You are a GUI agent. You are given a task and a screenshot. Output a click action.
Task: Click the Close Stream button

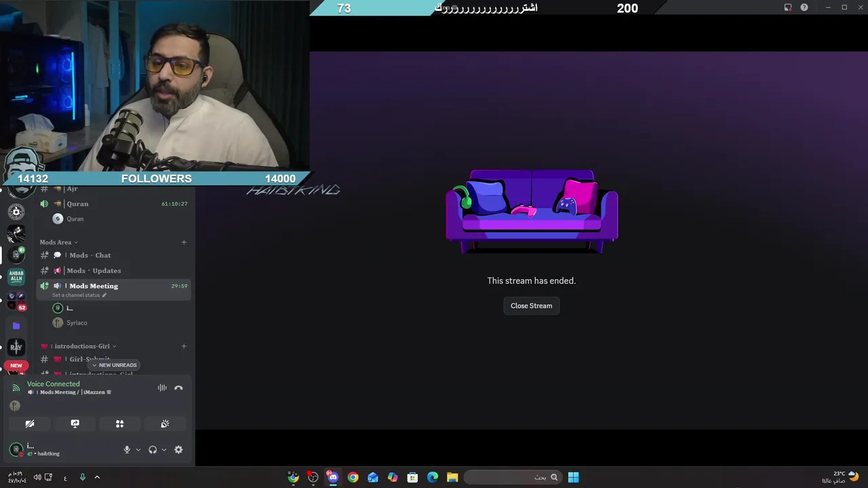coord(531,306)
